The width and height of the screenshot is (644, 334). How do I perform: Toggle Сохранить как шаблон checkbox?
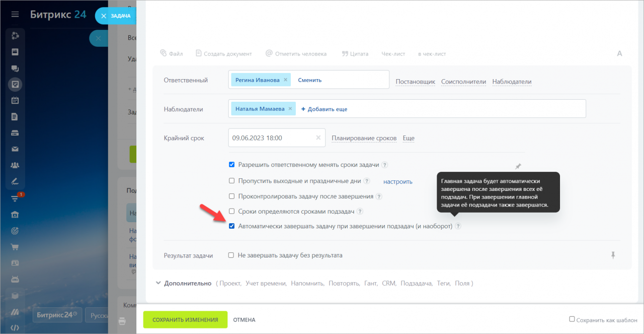pos(572,319)
